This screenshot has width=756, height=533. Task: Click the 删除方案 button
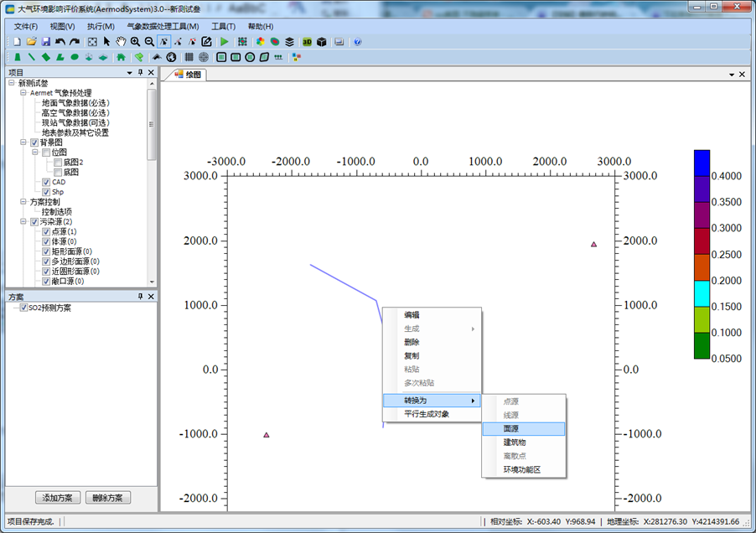108,498
